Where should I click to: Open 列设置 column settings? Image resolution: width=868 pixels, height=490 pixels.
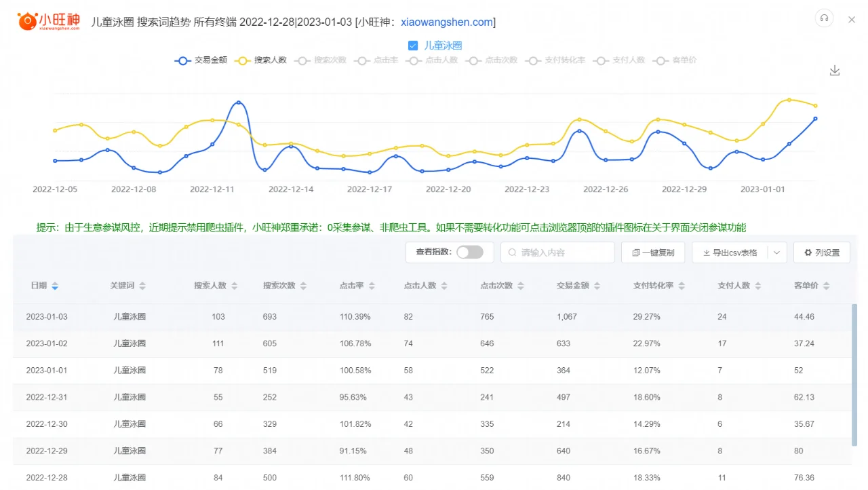[822, 252]
